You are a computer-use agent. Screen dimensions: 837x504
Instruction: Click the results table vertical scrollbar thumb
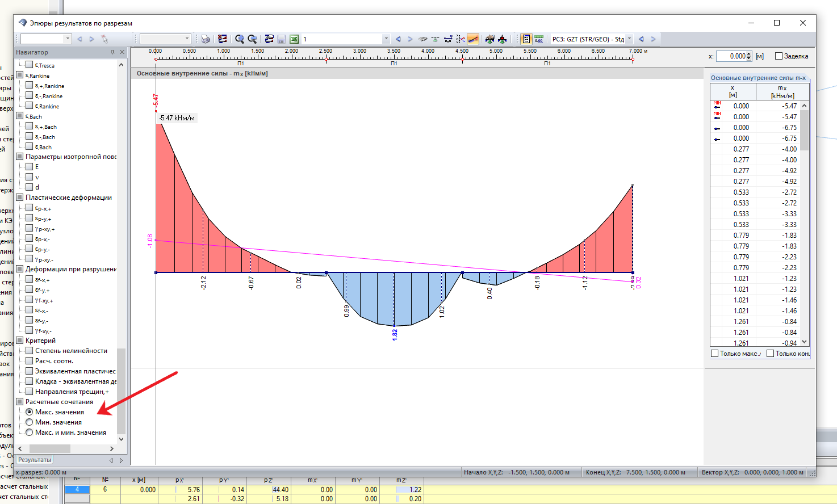click(x=804, y=130)
